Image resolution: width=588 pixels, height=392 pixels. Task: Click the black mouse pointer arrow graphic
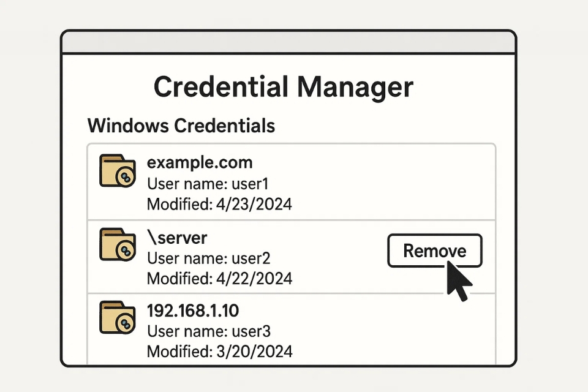tap(459, 281)
